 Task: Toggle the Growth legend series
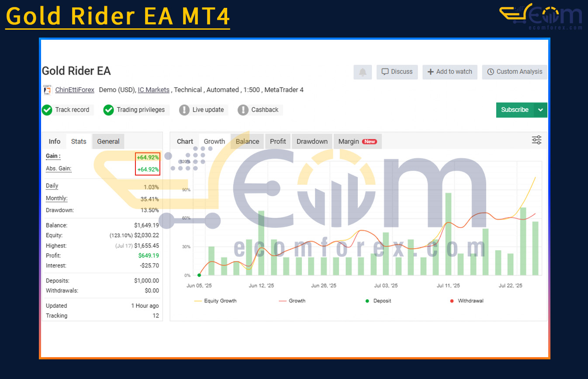pos(292,301)
